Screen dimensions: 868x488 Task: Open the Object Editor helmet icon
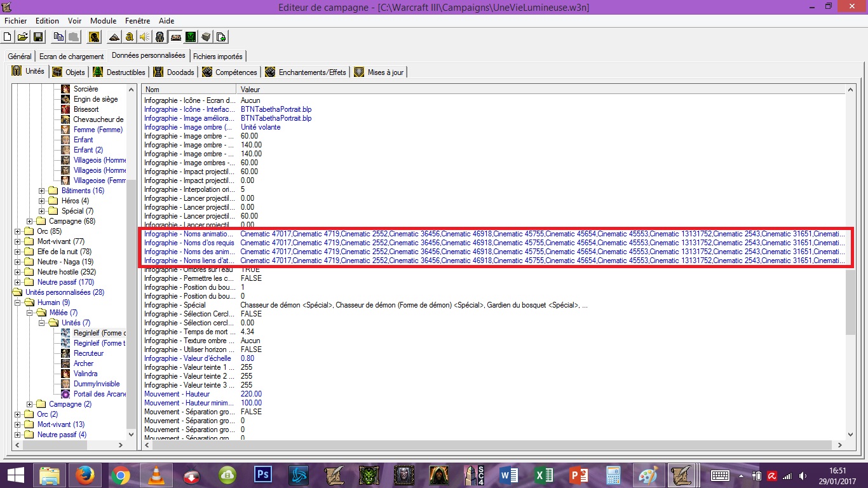pyautogui.click(x=160, y=37)
